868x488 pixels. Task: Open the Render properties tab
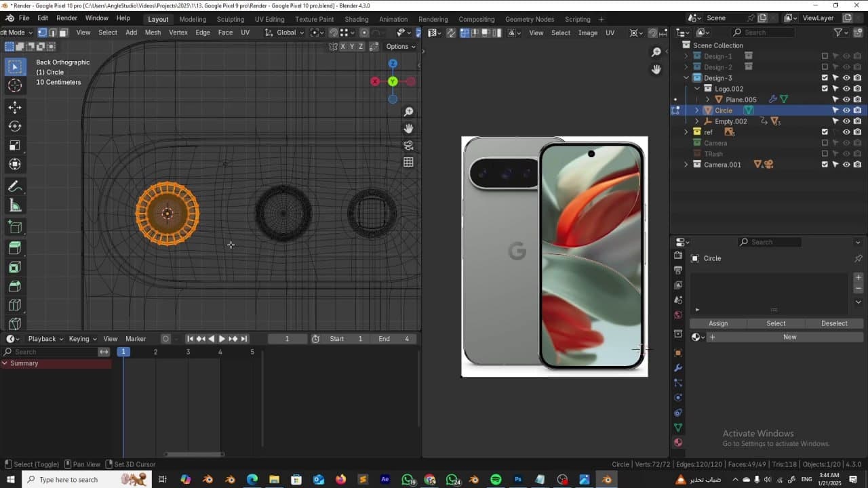pyautogui.click(x=677, y=256)
